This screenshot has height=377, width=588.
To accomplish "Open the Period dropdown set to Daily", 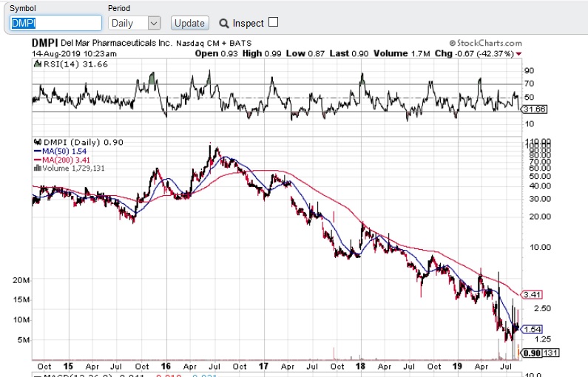I will point(135,23).
